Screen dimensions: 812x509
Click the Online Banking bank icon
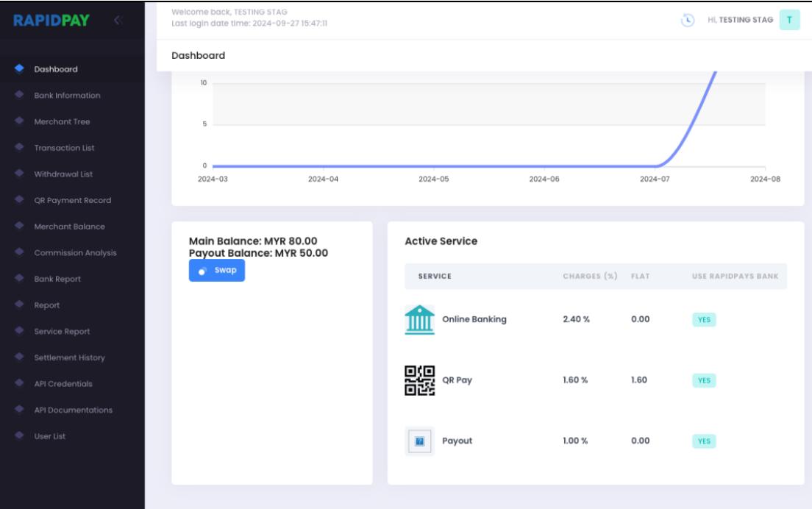(419, 319)
